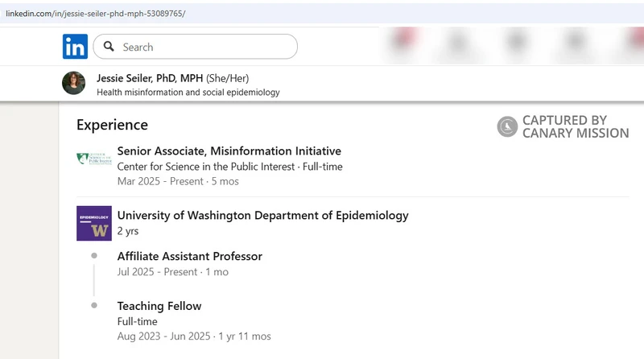Select the health misinformation headline text
Viewport: 644px width, 359px height.
pyautogui.click(x=188, y=92)
